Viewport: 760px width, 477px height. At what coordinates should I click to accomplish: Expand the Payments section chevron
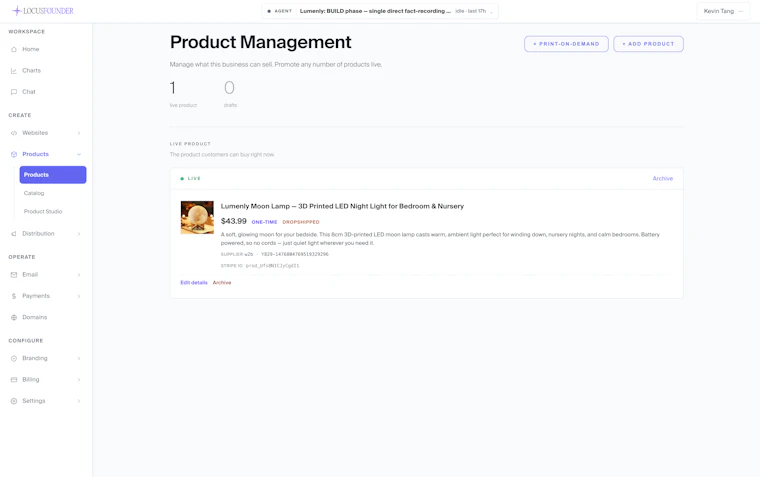[x=79, y=296]
